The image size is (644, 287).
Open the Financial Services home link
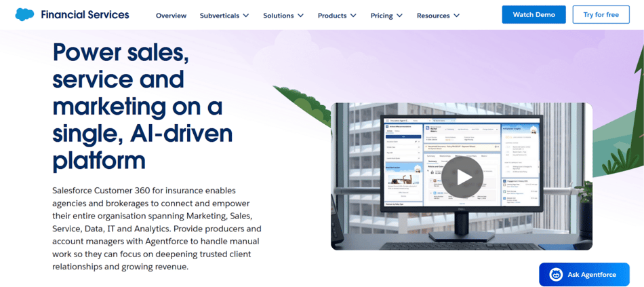[x=85, y=15]
